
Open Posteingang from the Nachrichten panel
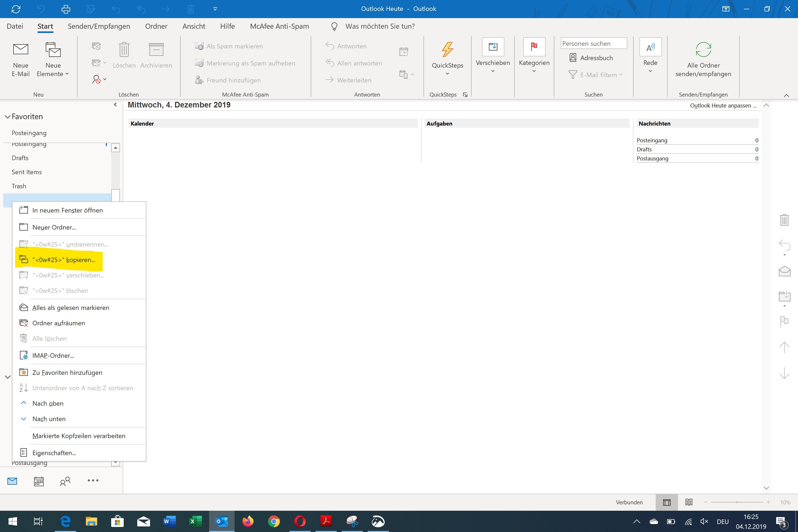(x=652, y=140)
